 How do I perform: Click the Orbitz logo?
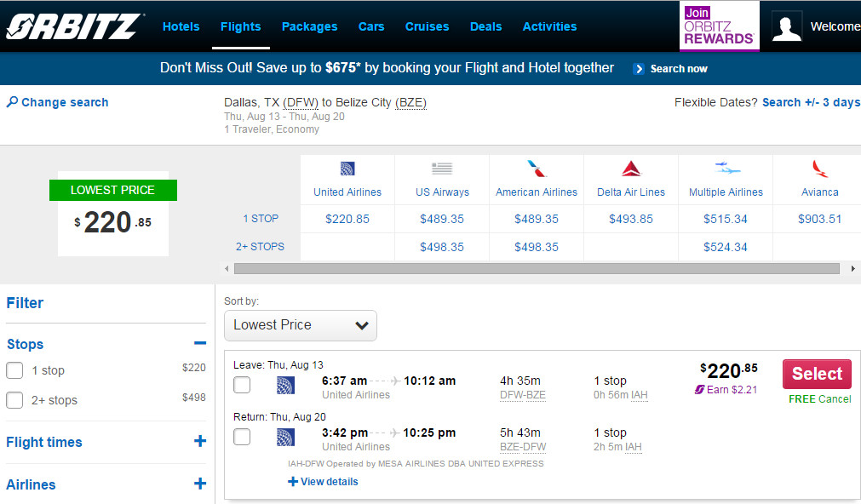(x=75, y=26)
